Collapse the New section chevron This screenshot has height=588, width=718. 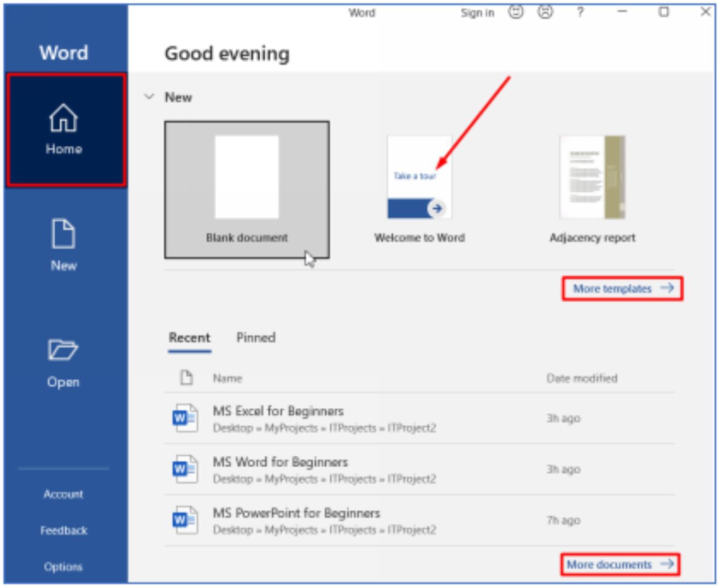[149, 97]
